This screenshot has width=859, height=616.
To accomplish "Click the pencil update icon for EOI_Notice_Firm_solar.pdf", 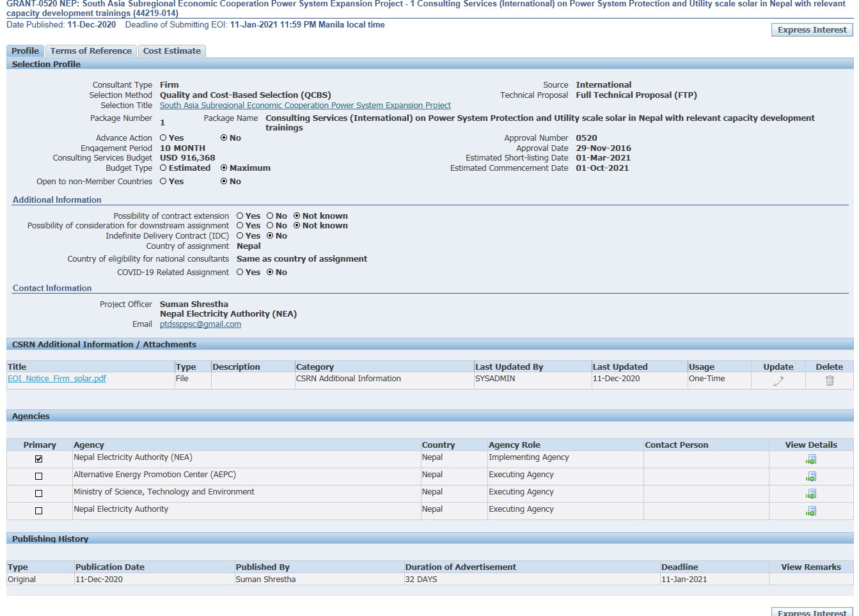I will pos(778,381).
